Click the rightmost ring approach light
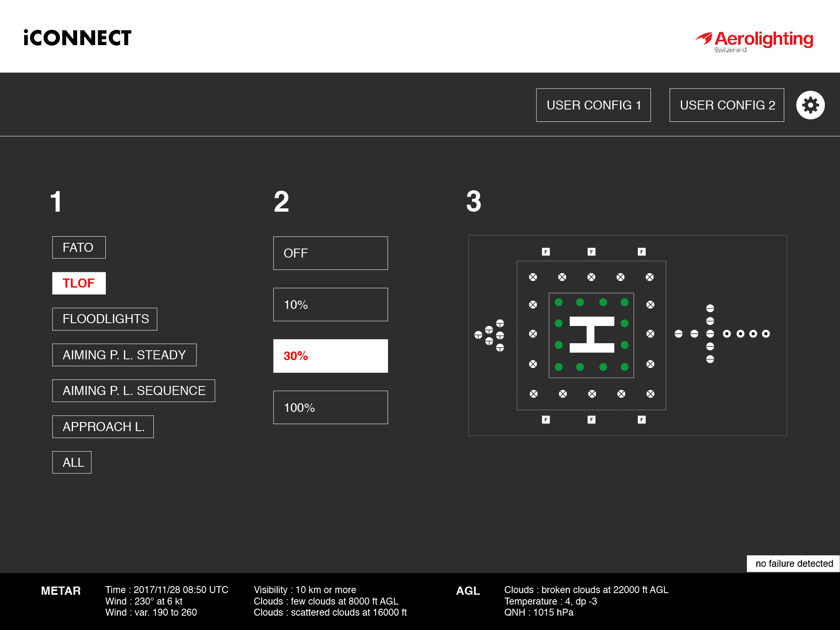This screenshot has height=630, width=840. [x=766, y=334]
